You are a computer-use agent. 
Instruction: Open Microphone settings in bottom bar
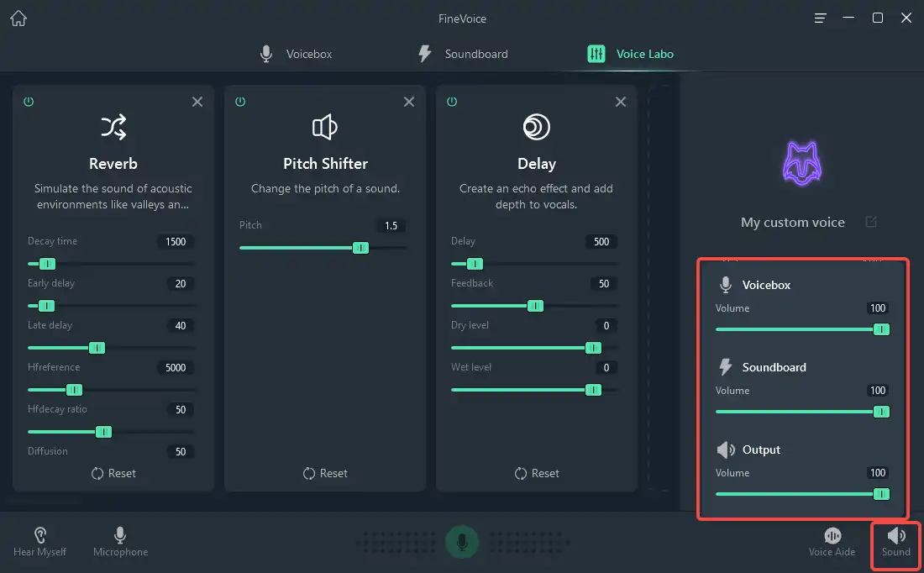pos(120,542)
